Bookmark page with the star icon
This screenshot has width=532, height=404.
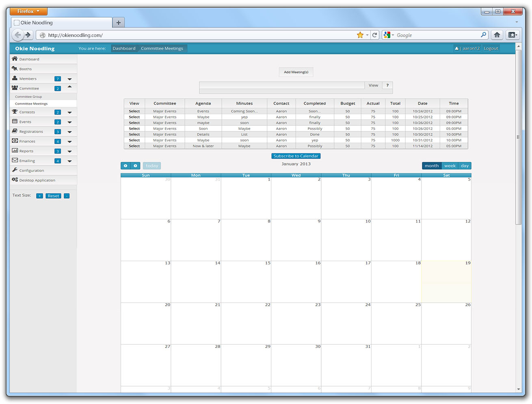point(360,35)
